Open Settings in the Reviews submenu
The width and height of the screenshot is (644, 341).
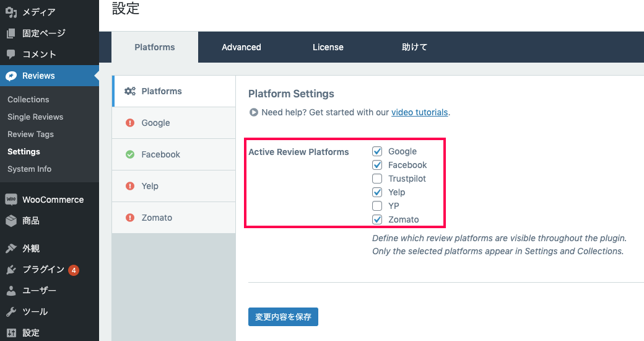click(24, 151)
